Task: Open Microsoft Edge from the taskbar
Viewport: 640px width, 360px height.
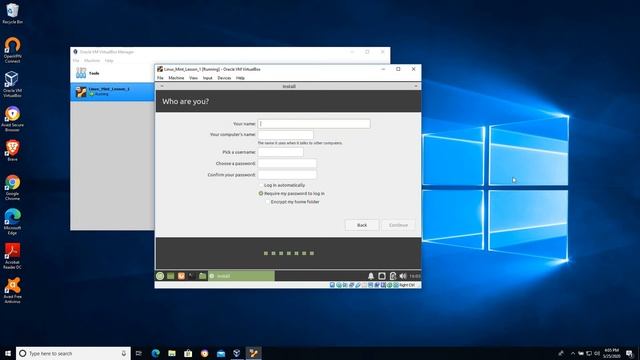Action: click(156, 353)
